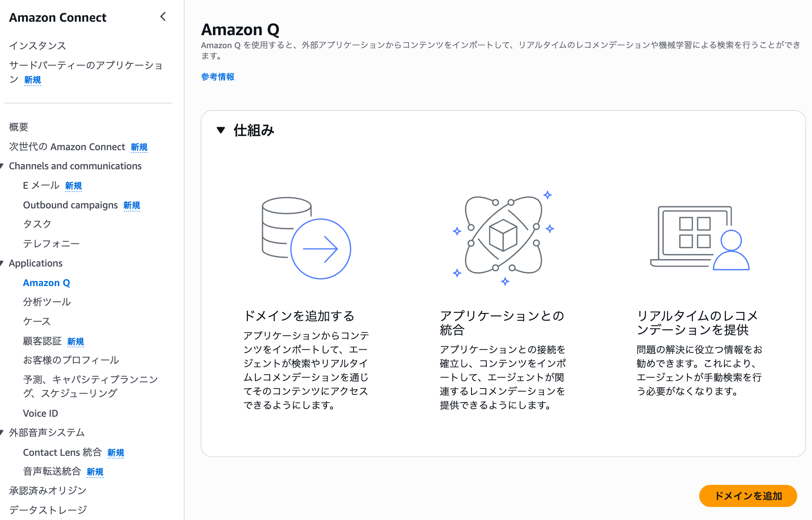
Task: Click the application integration atom icon
Action: (x=503, y=237)
